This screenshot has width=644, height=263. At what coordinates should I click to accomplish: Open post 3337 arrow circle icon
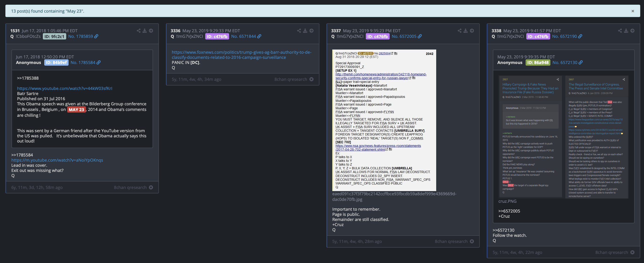[472, 31]
